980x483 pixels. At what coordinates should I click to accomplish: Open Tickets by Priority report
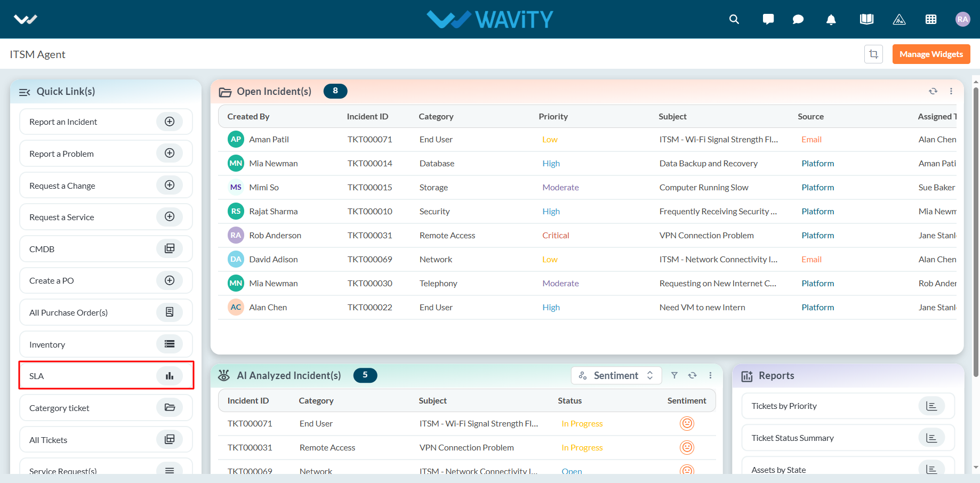click(x=848, y=406)
